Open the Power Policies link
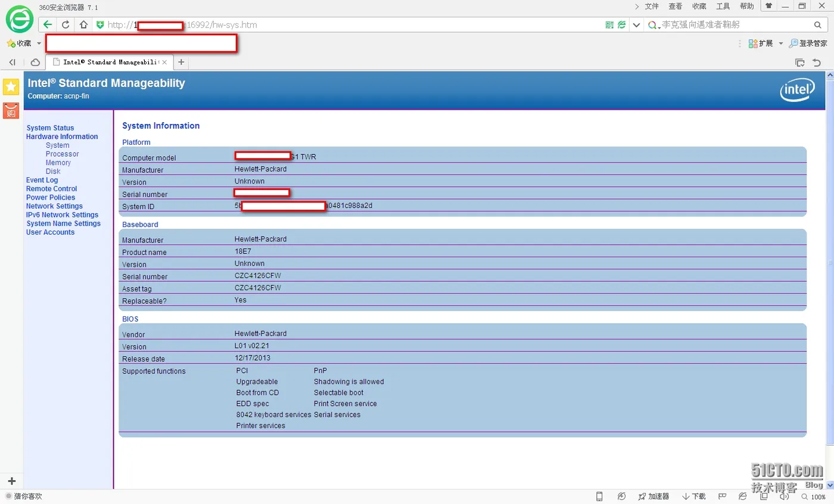This screenshot has height=504, width=834. coord(51,197)
